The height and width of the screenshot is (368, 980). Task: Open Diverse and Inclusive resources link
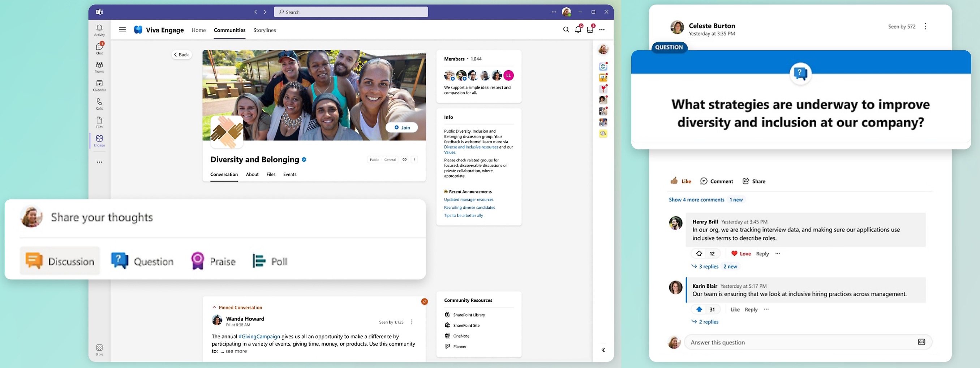pos(471,147)
